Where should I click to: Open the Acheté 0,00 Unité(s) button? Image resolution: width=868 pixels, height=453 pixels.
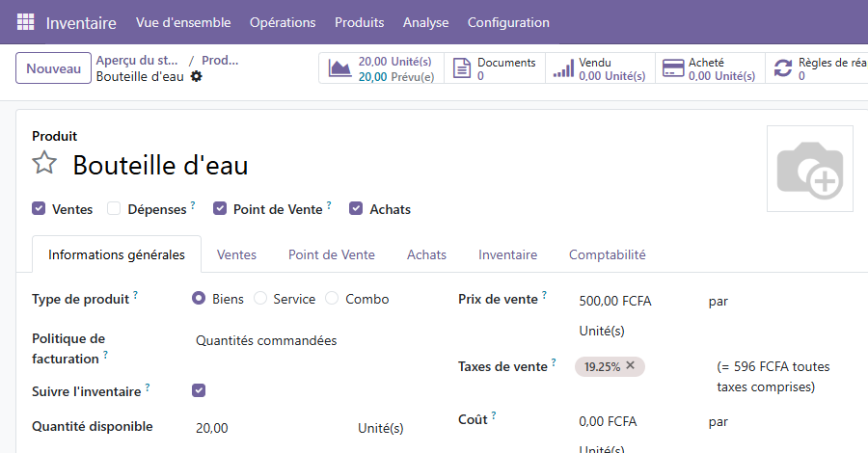pos(710,68)
